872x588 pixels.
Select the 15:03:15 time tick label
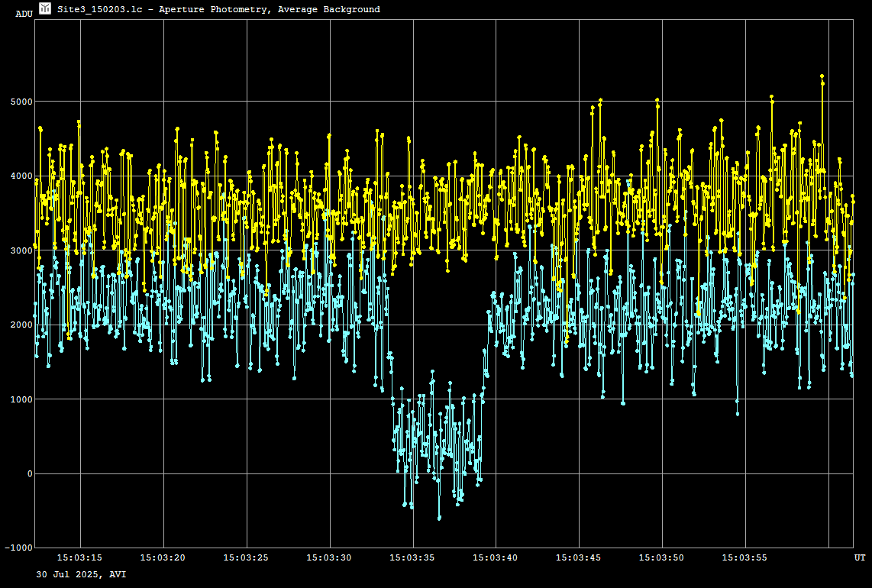click(79, 558)
